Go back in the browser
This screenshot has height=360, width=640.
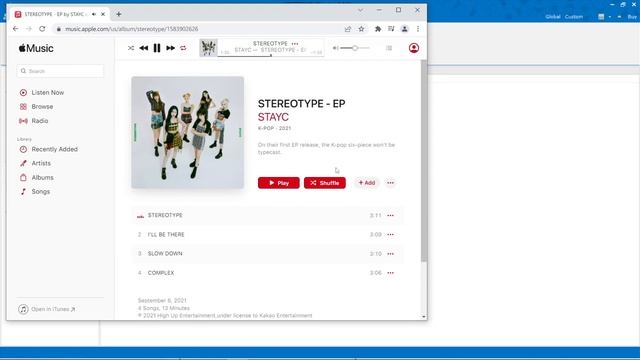(16, 29)
